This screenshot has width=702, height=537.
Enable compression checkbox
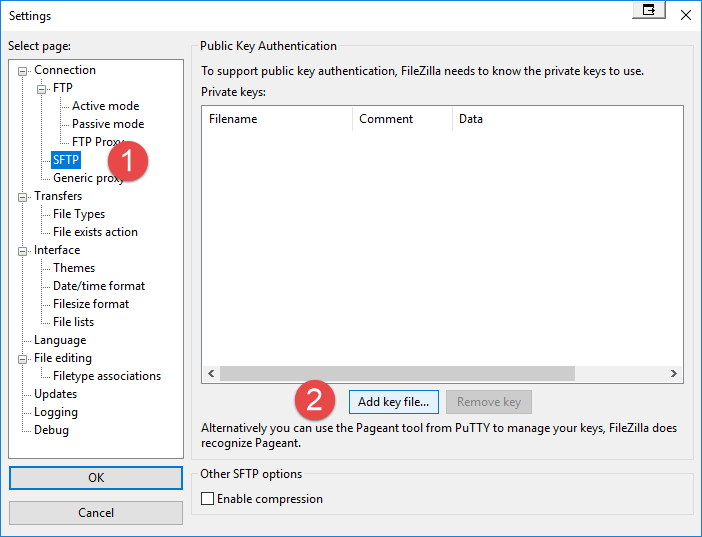pyautogui.click(x=208, y=499)
